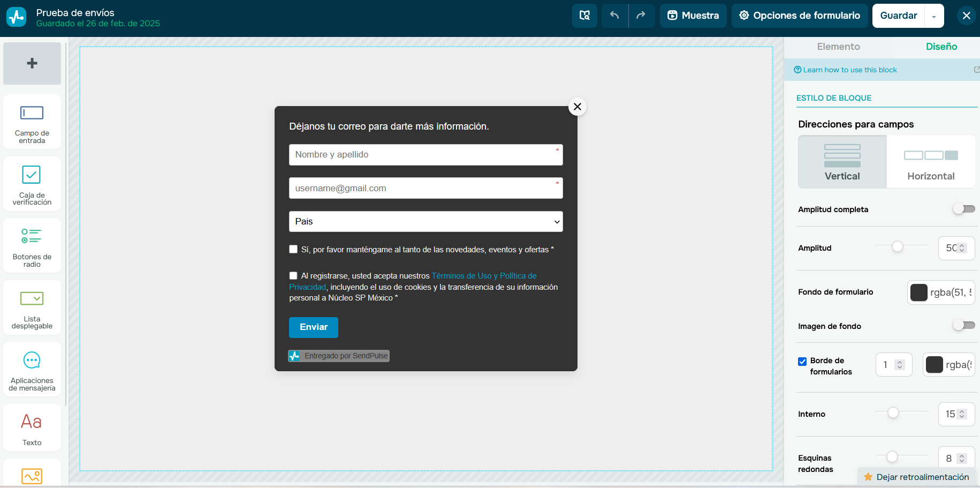Click the Nombre y apellido field
The image size is (980, 488).
tap(426, 155)
